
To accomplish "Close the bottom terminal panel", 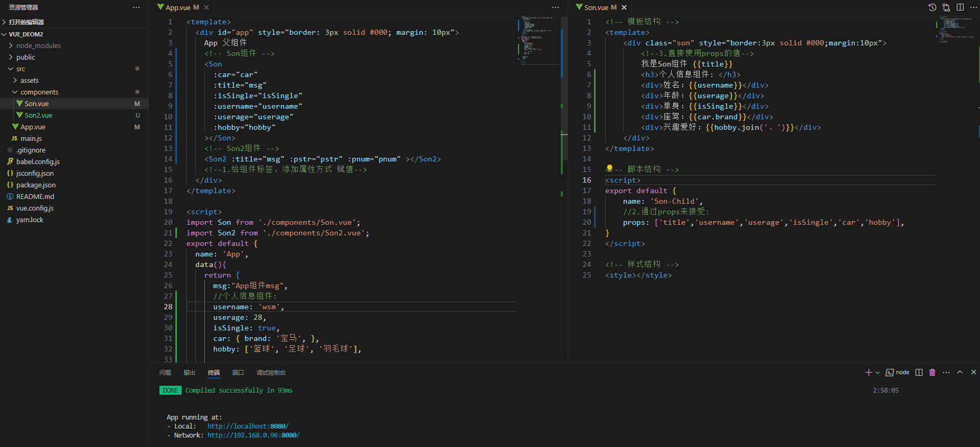I will 974,373.
